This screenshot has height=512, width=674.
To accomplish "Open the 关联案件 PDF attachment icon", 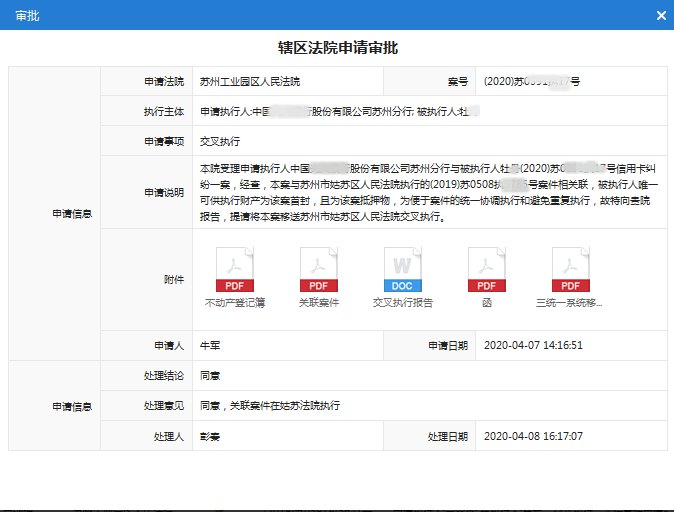I will point(319,269).
